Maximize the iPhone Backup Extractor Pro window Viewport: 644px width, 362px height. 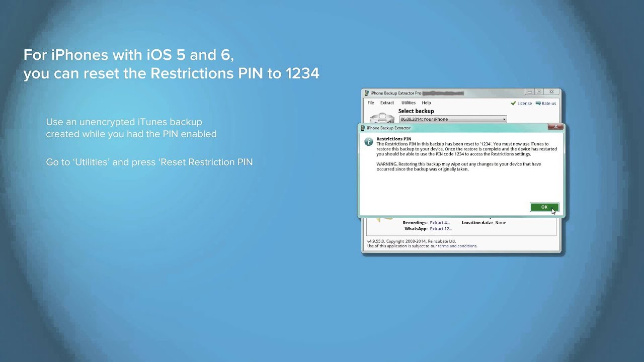click(x=539, y=92)
